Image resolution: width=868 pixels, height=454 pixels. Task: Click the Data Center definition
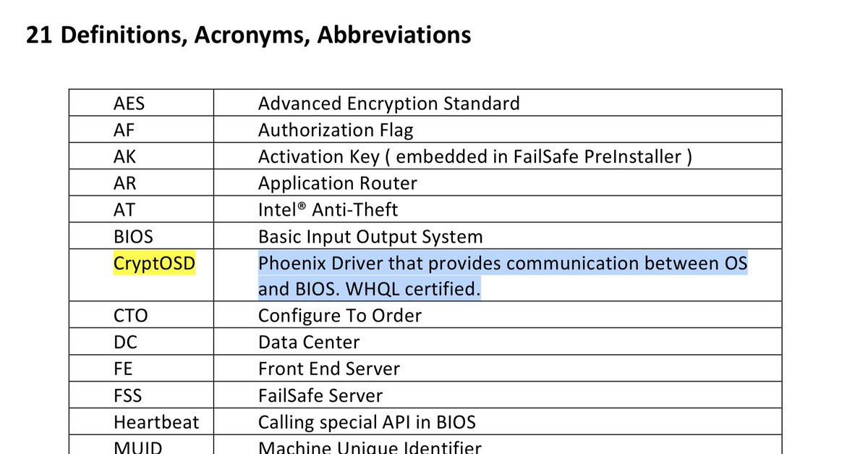pyautogui.click(x=308, y=342)
